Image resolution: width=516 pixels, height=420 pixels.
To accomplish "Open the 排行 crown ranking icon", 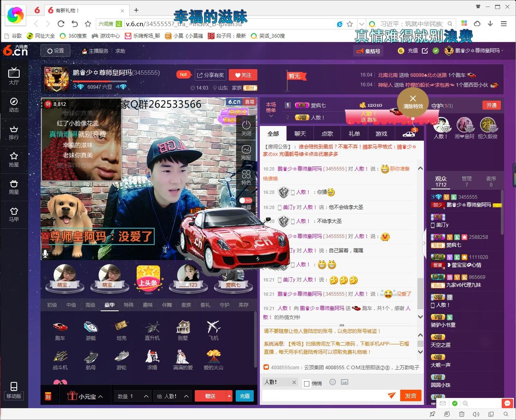I will (14, 132).
